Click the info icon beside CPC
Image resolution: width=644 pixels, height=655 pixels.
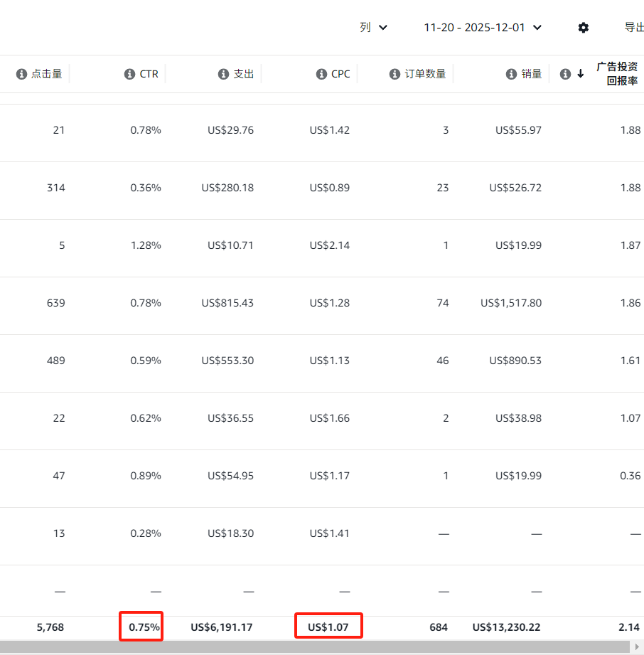(x=321, y=74)
